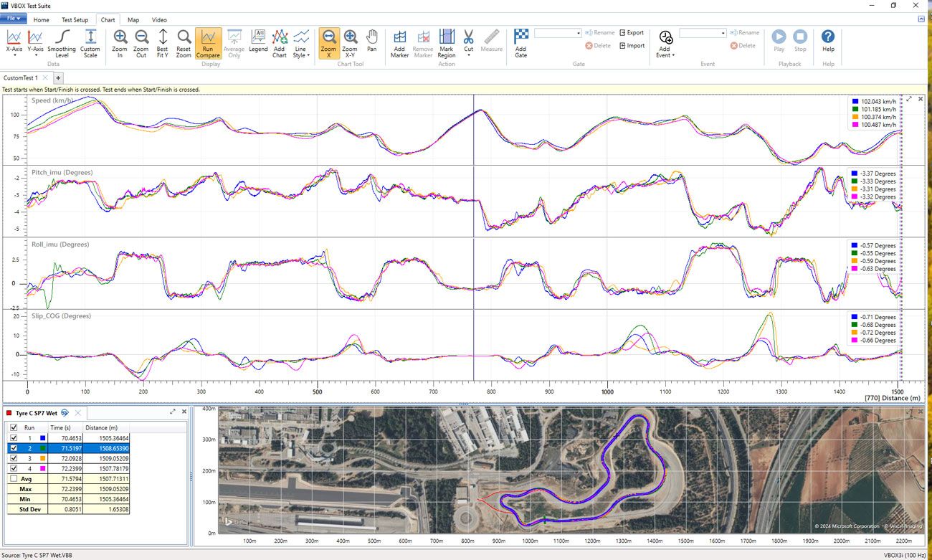Toggle the Run 4 checkbox
The image size is (932, 560).
[x=14, y=468]
